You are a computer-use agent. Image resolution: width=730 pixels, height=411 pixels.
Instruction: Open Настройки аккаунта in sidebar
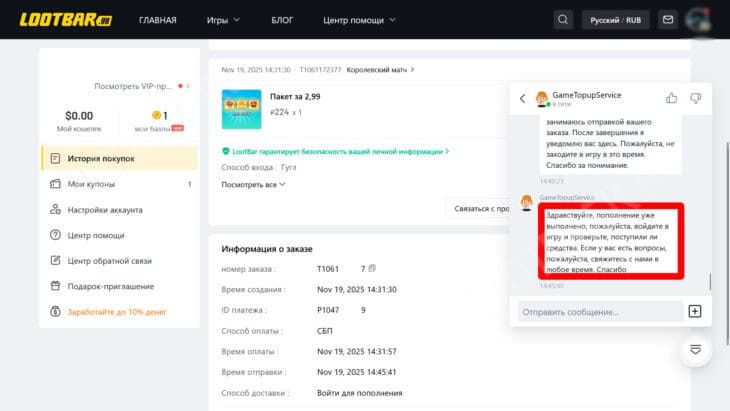point(119,209)
